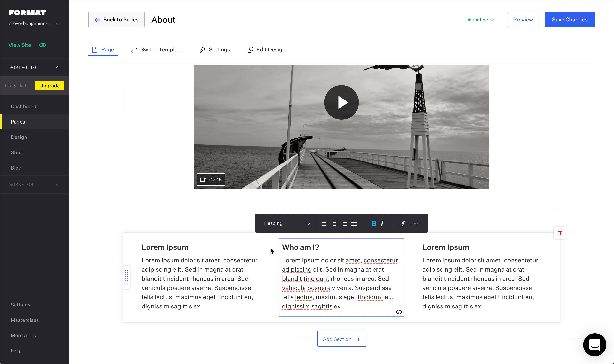Align text to the right
The height and width of the screenshot is (364, 614).
344,223
